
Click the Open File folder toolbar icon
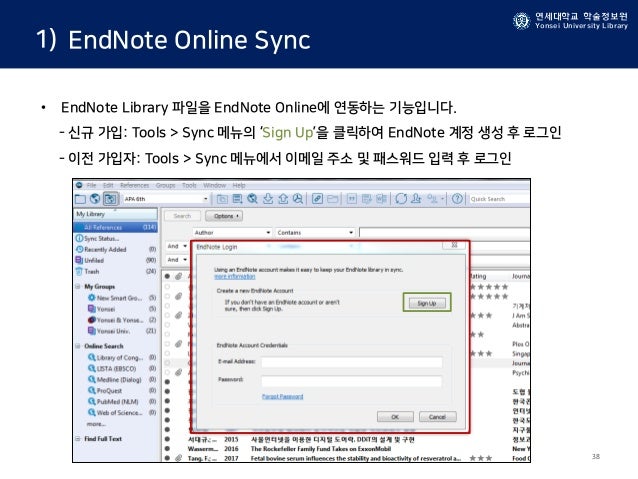coord(333,199)
